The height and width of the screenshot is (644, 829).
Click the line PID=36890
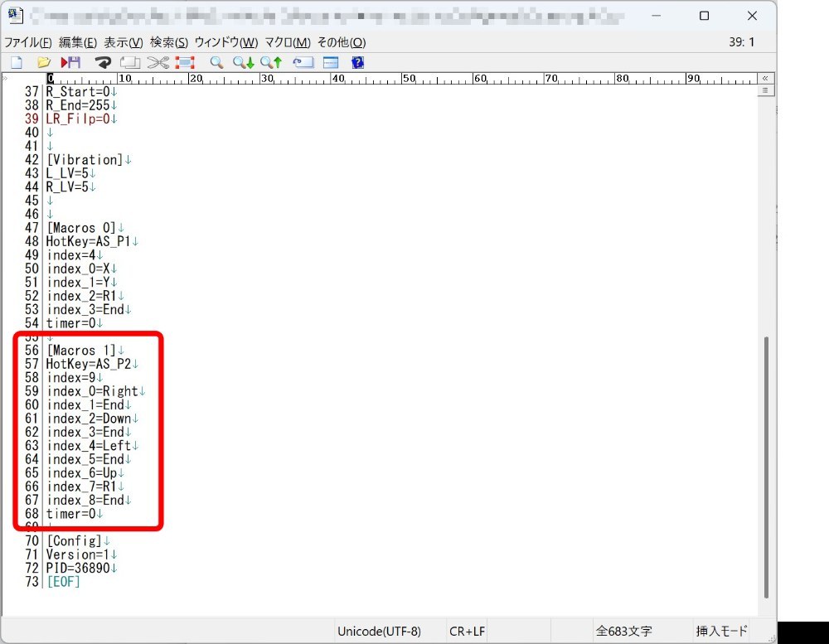(x=78, y=569)
